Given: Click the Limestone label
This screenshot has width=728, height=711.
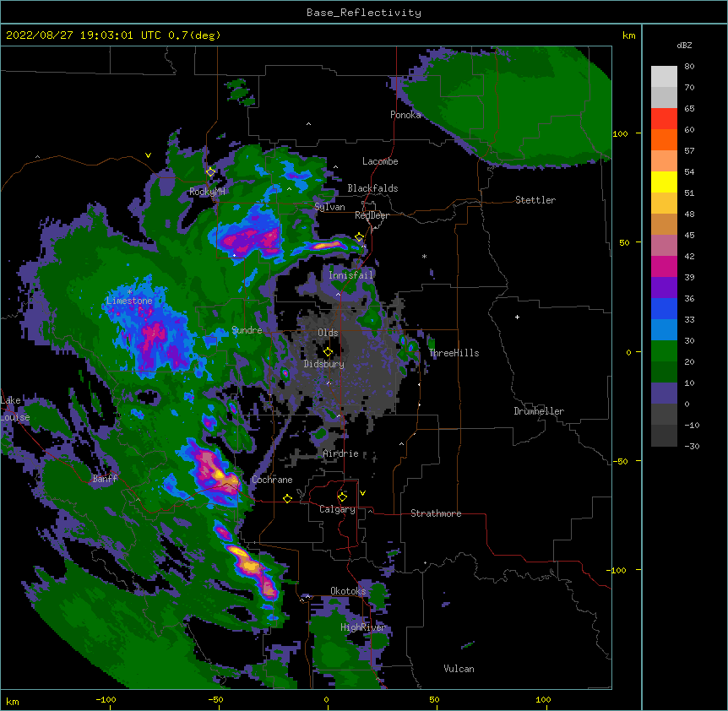Looking at the screenshot, I should click(129, 301).
